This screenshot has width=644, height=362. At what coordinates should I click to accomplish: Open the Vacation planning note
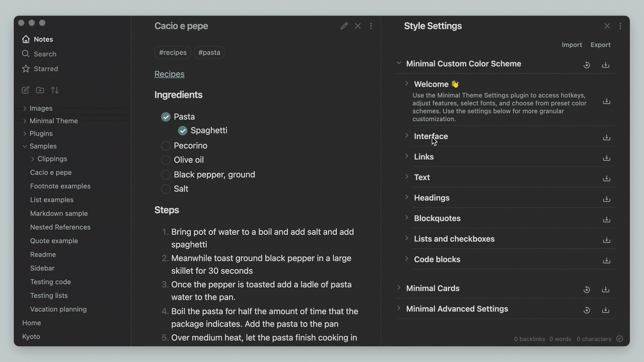[58, 309]
